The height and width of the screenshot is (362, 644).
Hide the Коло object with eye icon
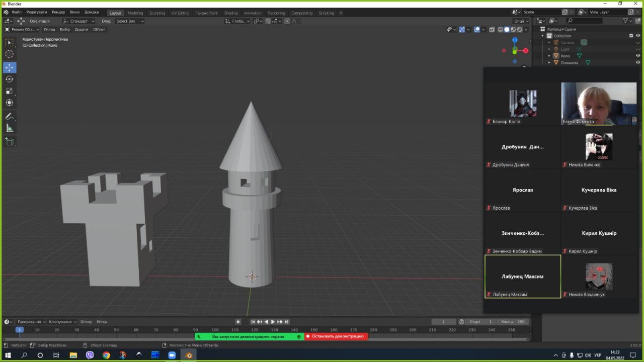(x=638, y=56)
